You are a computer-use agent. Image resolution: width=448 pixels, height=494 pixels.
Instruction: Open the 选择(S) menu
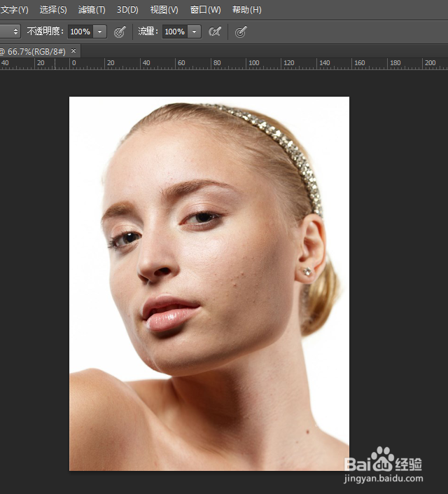tap(53, 10)
